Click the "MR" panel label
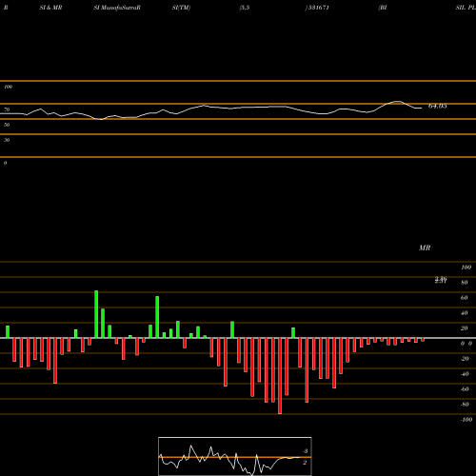The image size is (476, 476). click(425, 248)
